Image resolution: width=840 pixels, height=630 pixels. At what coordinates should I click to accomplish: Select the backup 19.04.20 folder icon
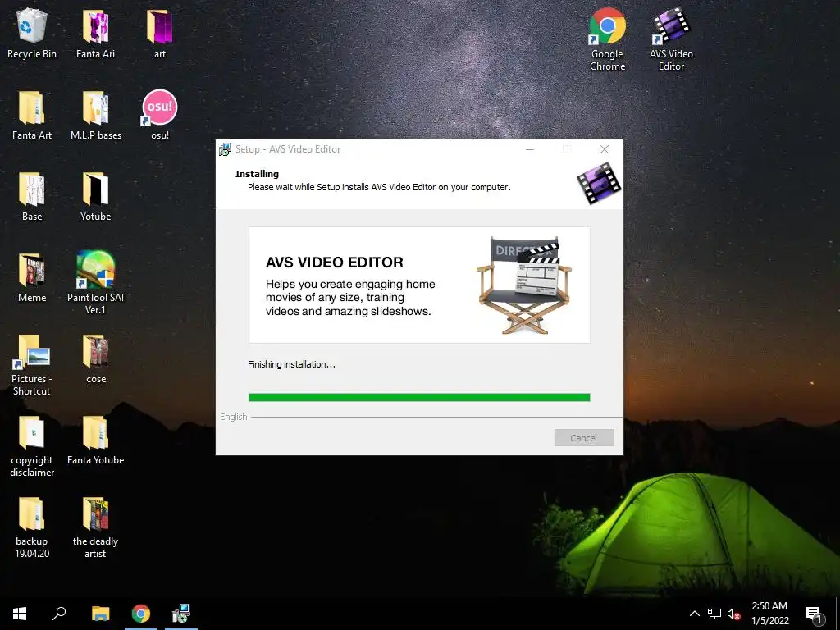point(32,527)
